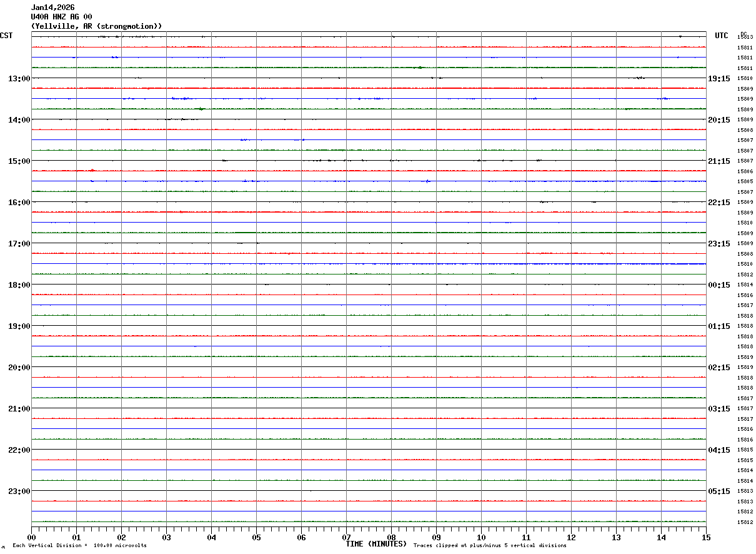Select the 16:00 CST hour label
The height and width of the screenshot is (554, 756).
click(x=19, y=203)
